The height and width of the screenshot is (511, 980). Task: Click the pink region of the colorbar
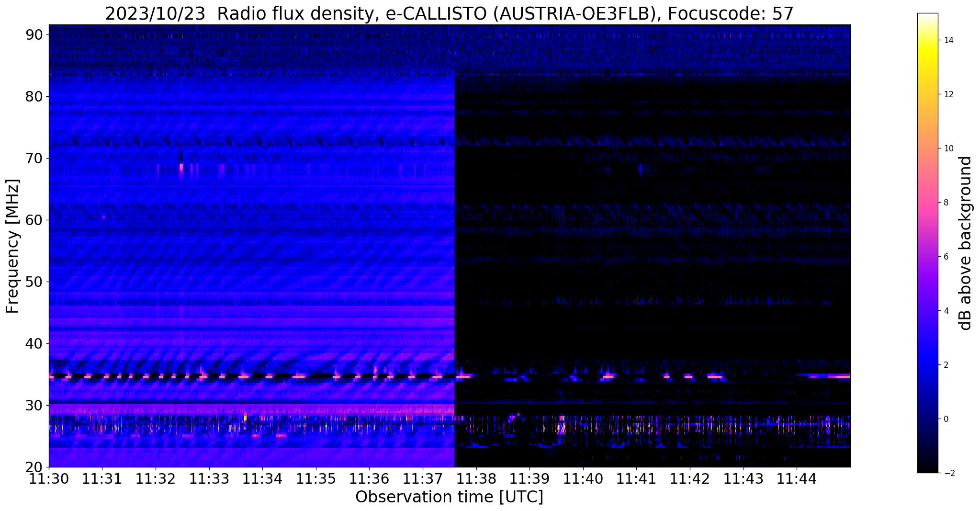tap(927, 201)
